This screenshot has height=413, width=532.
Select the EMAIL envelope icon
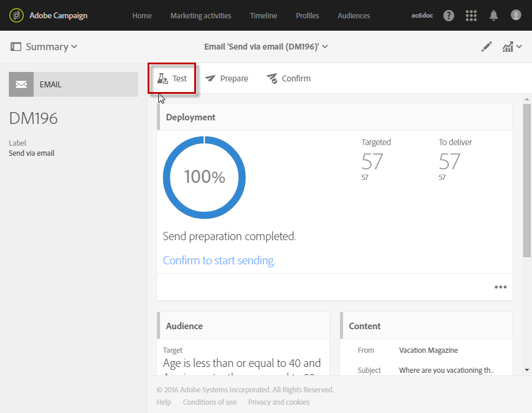pyautogui.click(x=21, y=84)
